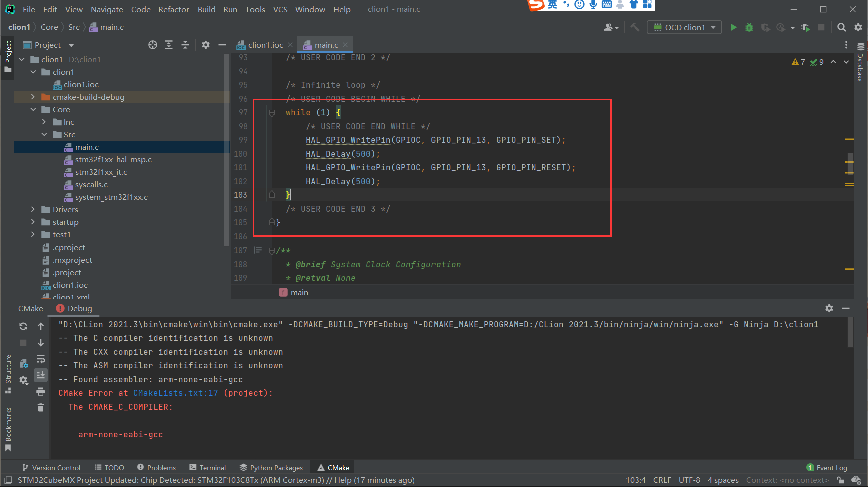Click down arrow in CMake console

pos(41,343)
